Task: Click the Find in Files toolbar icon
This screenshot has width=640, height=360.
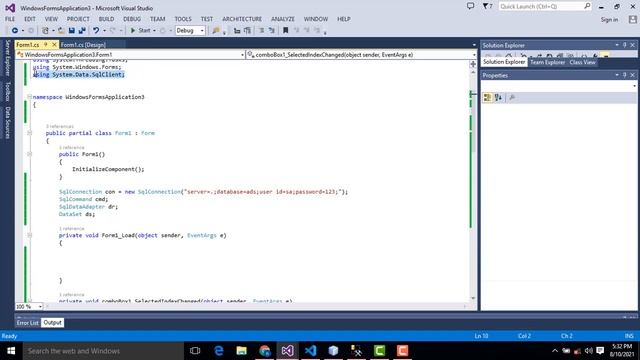Action: [x=216, y=31]
